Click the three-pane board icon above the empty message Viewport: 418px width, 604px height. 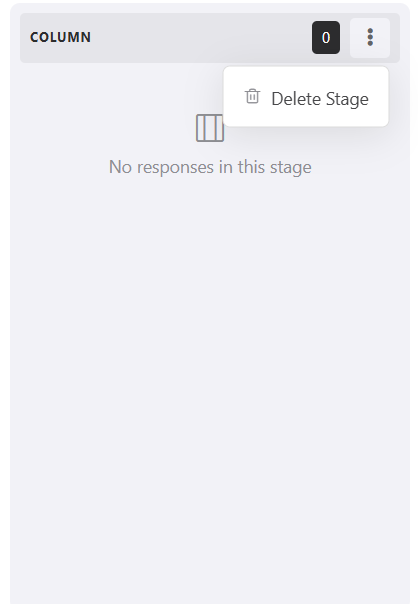click(210, 128)
